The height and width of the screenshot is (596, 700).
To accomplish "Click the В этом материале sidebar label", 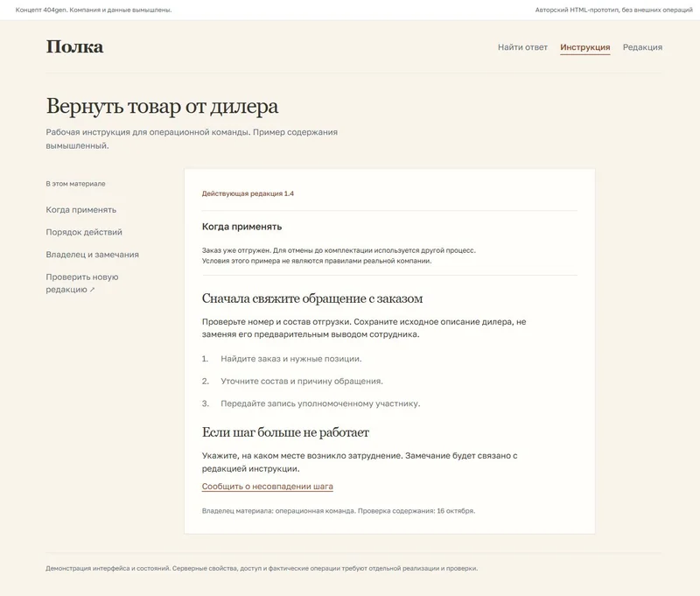I will pos(75,184).
